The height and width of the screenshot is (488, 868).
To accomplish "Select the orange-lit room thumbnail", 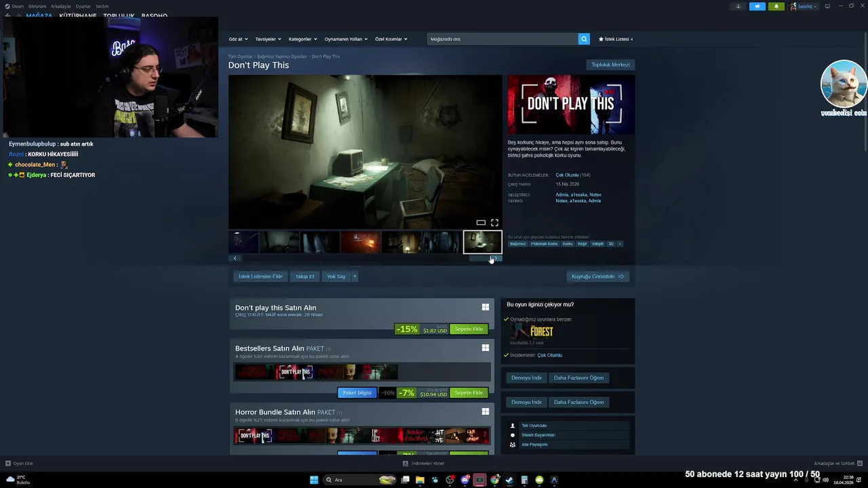I will point(361,242).
